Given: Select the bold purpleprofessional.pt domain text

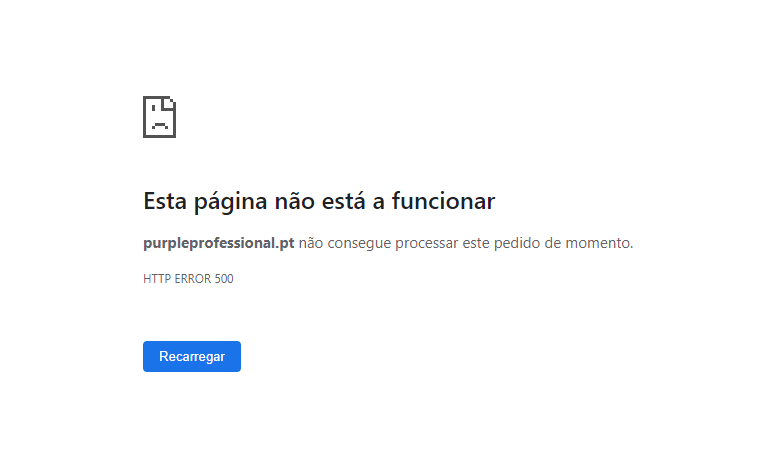Looking at the screenshot, I should click(219, 243).
